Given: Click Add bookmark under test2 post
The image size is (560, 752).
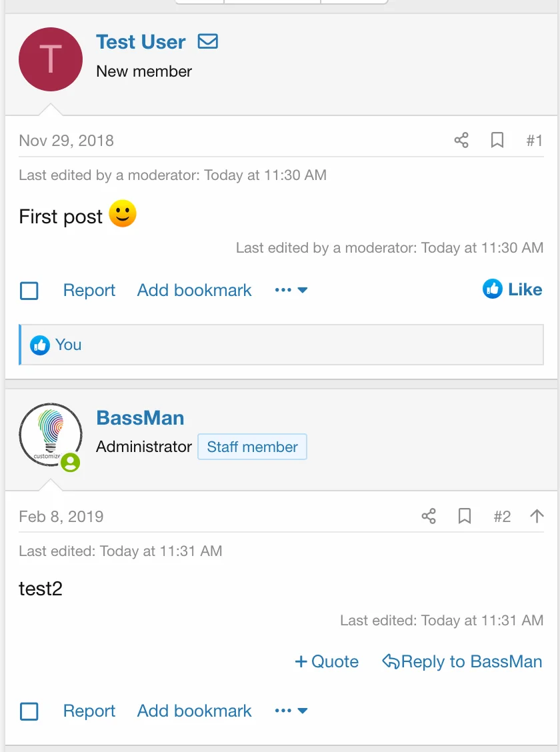Looking at the screenshot, I should [194, 711].
